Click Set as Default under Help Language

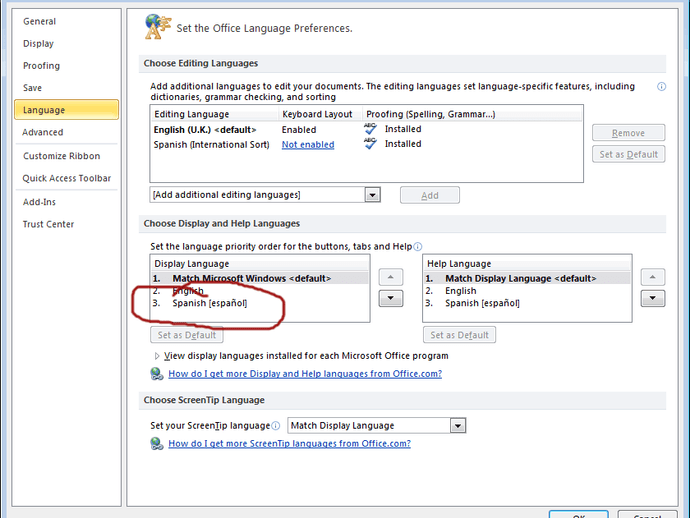[x=459, y=335]
